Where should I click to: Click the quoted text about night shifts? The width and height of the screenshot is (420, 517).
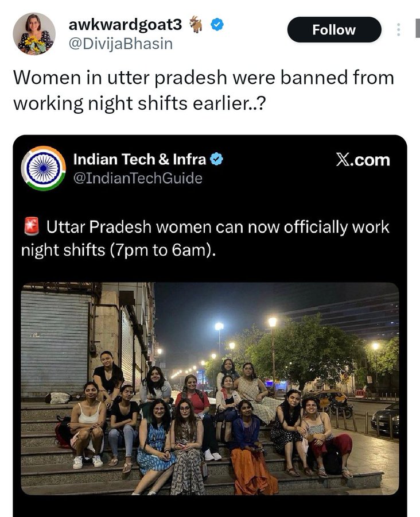coord(205,238)
